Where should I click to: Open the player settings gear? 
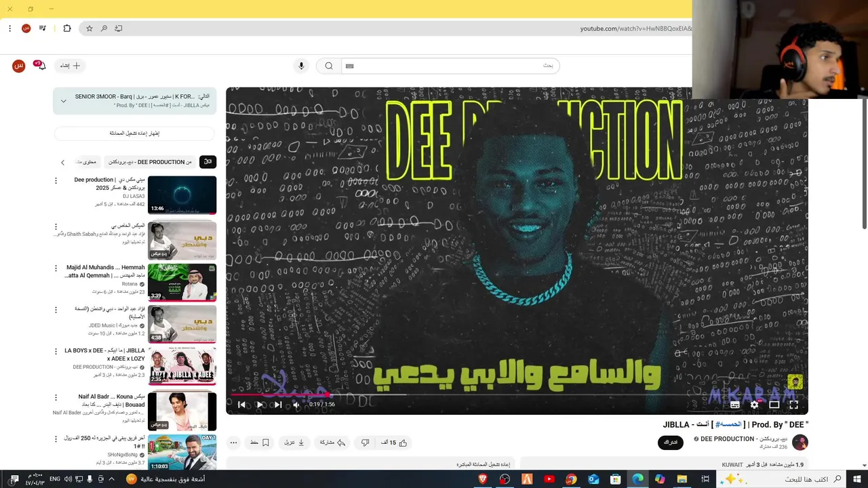click(754, 405)
